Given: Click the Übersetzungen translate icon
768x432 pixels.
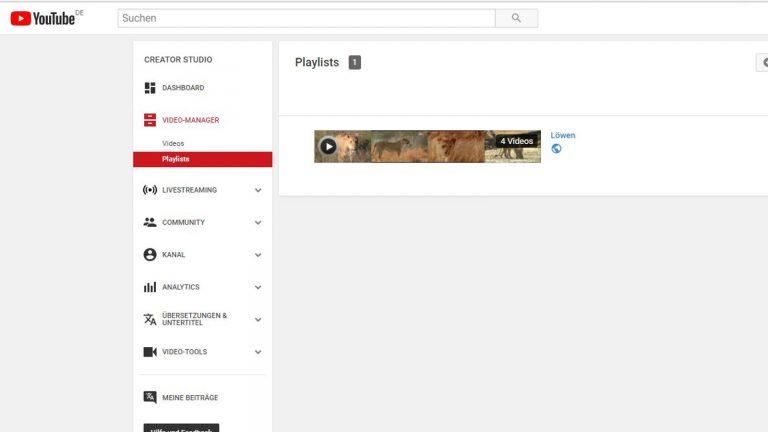Looking at the screenshot, I should [150, 319].
